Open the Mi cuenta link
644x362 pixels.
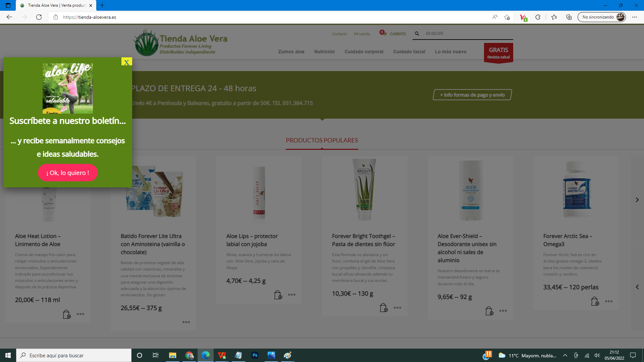[362, 34]
